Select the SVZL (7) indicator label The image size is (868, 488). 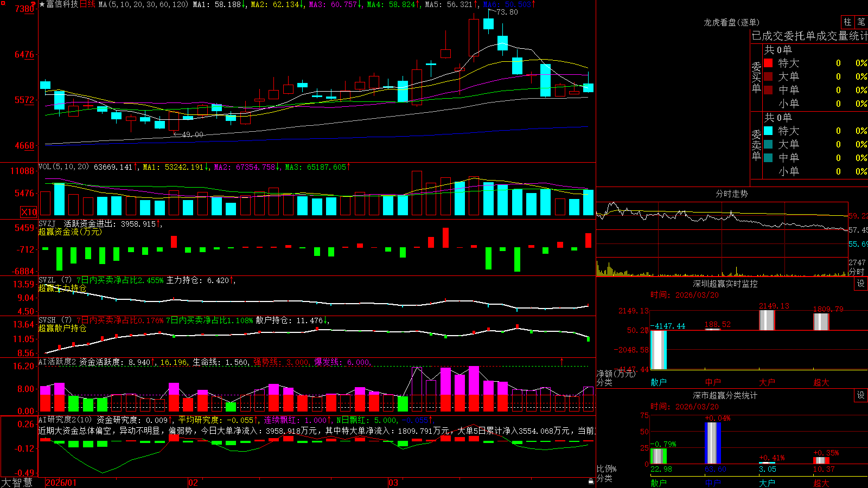point(55,280)
